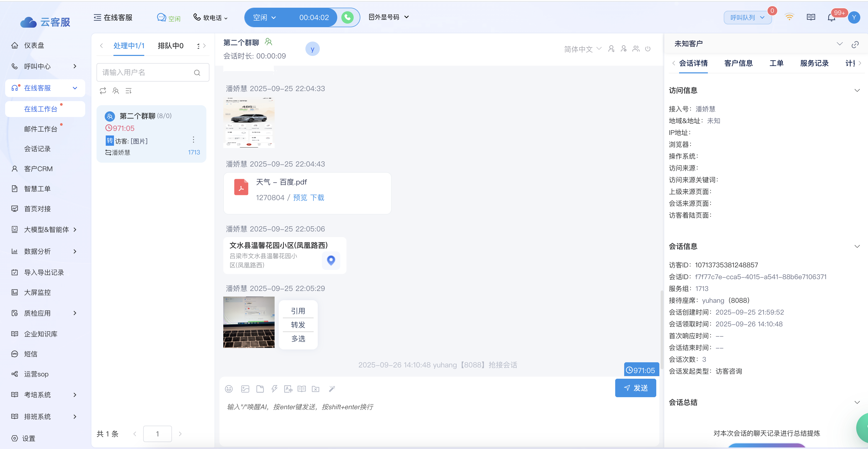Screen dimensions: 868x449
Task: Switch to the 排队中0 tab
Action: 170,46
